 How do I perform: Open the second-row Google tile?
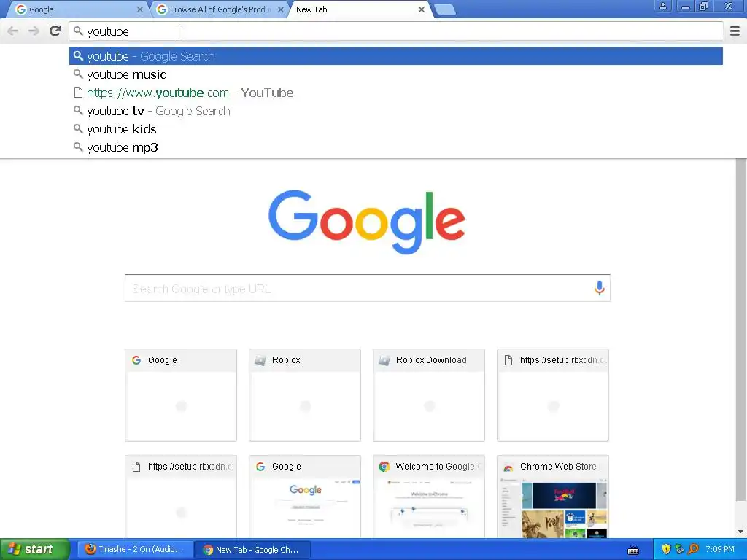pyautogui.click(x=305, y=497)
